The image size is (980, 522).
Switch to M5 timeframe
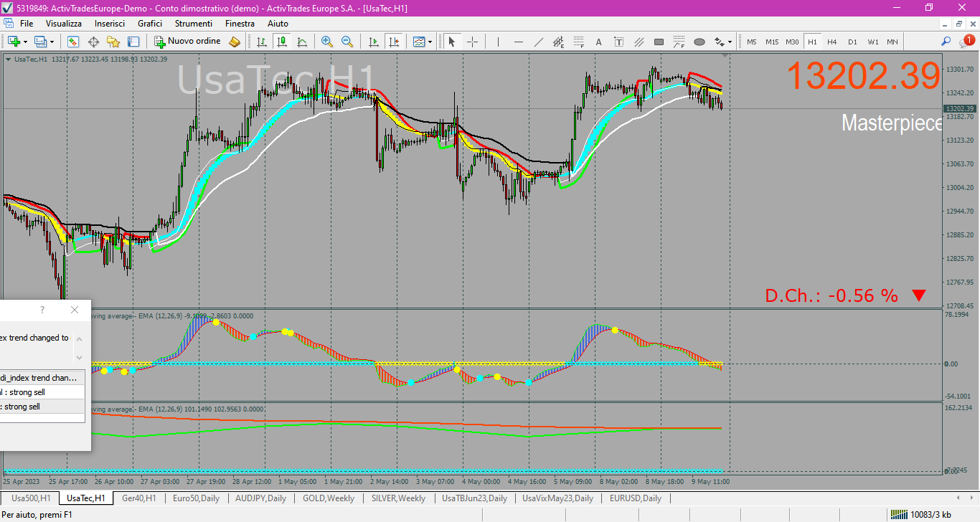(x=752, y=42)
